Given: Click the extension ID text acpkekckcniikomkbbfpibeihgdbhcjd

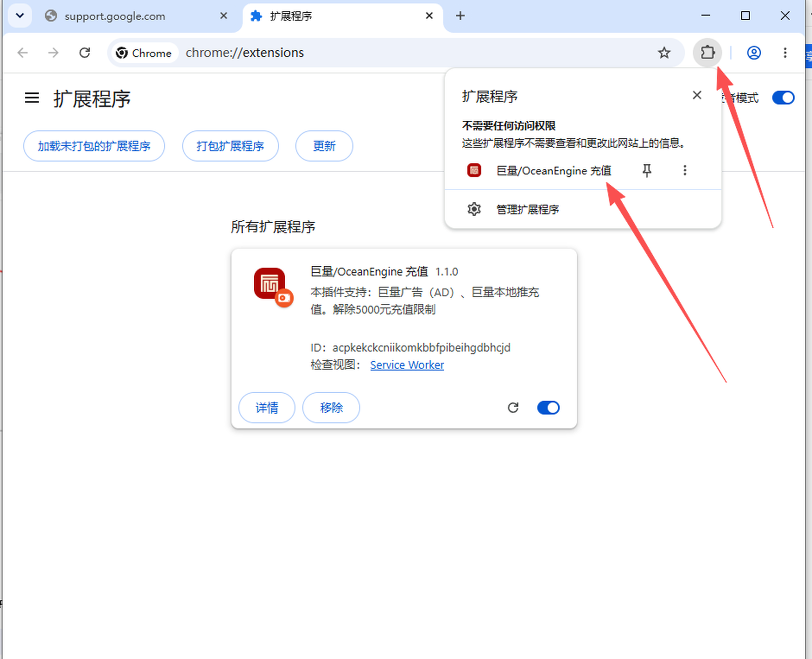Looking at the screenshot, I should pyautogui.click(x=421, y=348).
